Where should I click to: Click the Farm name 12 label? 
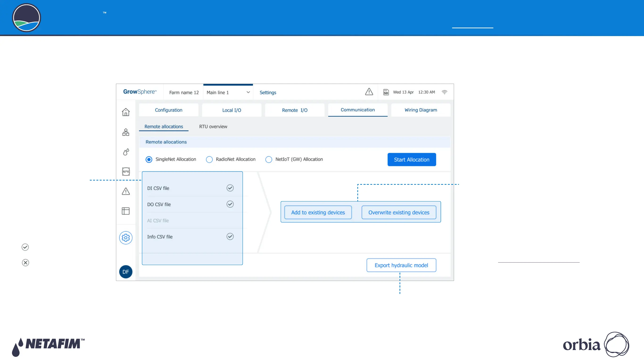click(184, 92)
